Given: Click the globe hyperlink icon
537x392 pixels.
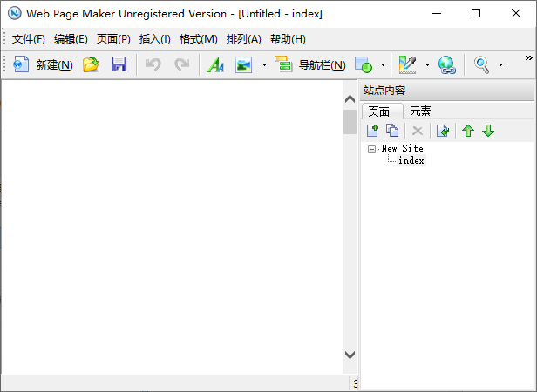Looking at the screenshot, I should pyautogui.click(x=447, y=64).
